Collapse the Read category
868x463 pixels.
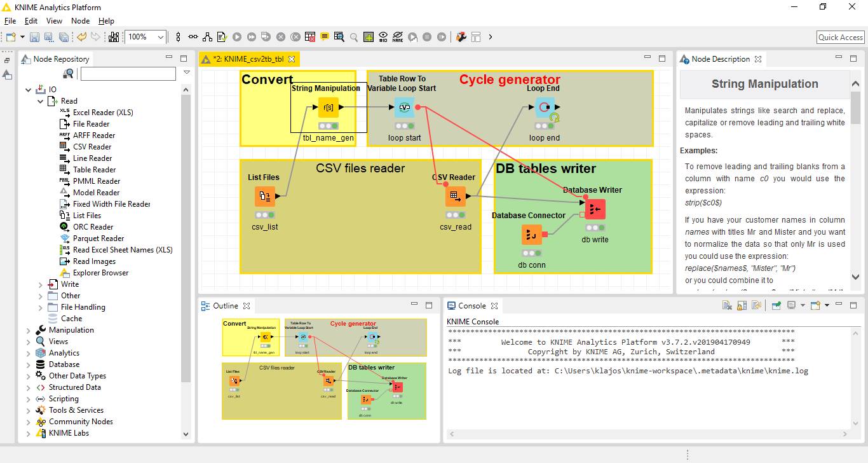click(x=40, y=100)
